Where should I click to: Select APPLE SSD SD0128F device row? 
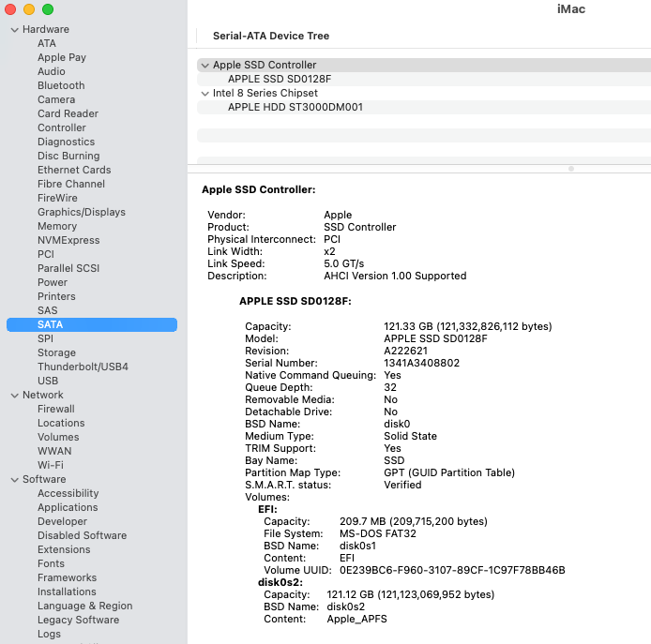point(423,80)
